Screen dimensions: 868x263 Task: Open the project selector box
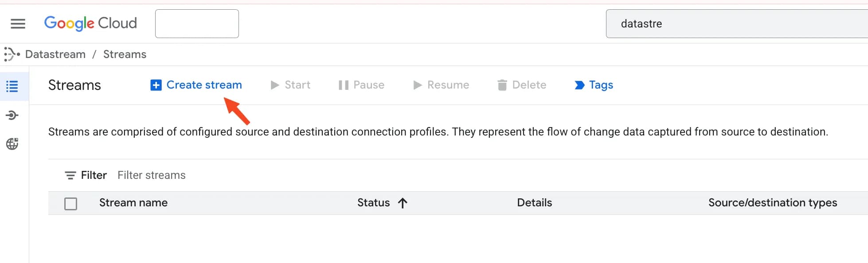click(x=197, y=23)
